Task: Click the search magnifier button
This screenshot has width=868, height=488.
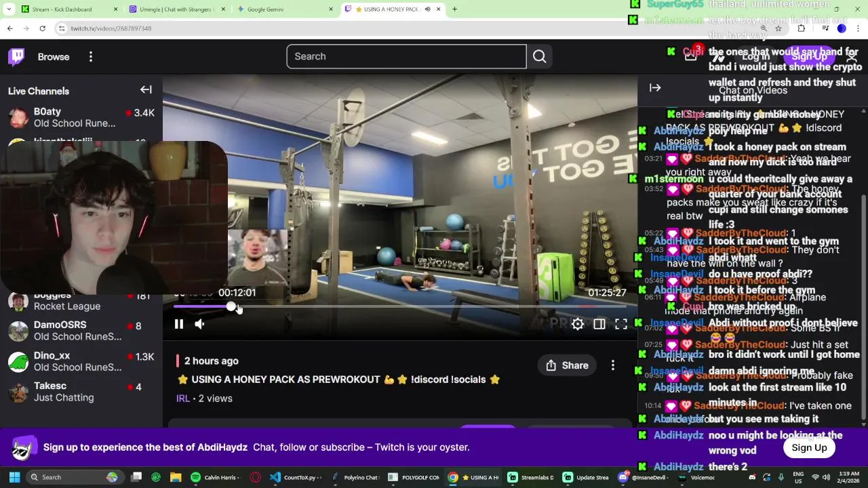Action: click(x=540, y=56)
